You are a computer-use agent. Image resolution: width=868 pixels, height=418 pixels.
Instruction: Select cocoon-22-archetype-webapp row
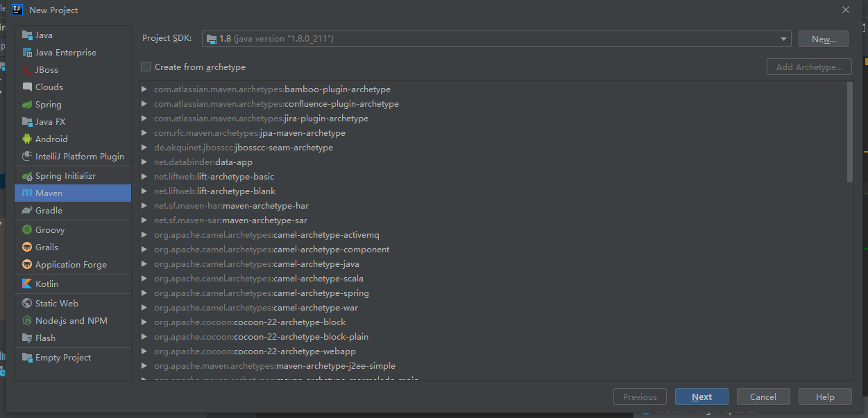[x=493, y=351]
